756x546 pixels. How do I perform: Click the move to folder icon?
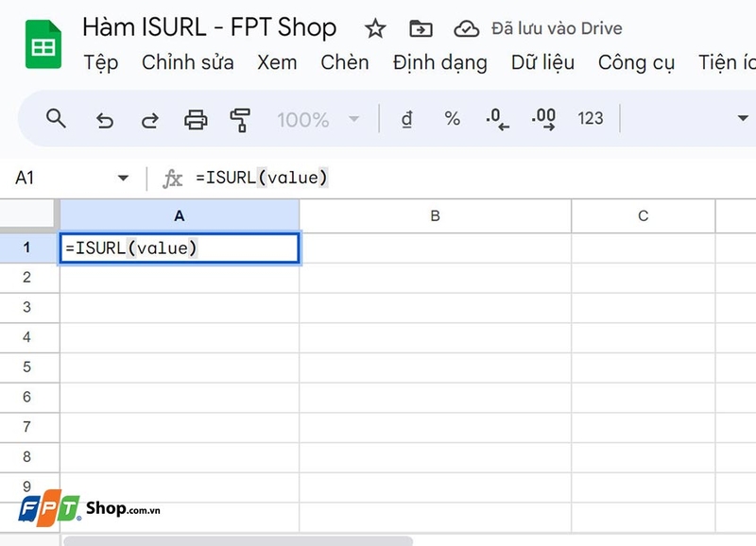(421, 28)
